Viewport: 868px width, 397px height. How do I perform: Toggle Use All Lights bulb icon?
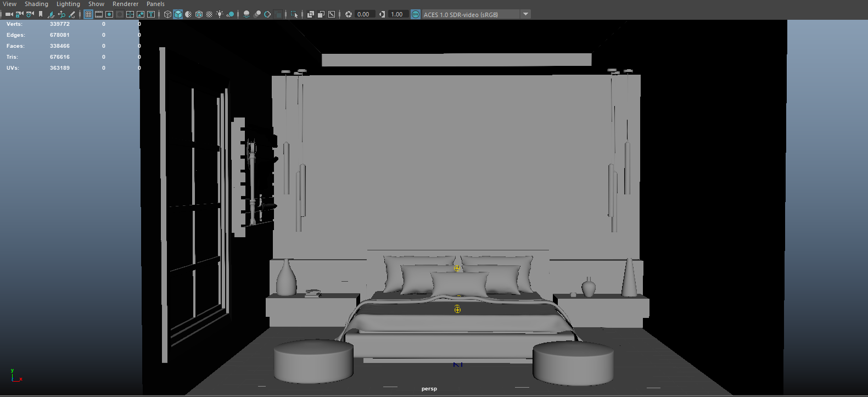[x=220, y=14]
